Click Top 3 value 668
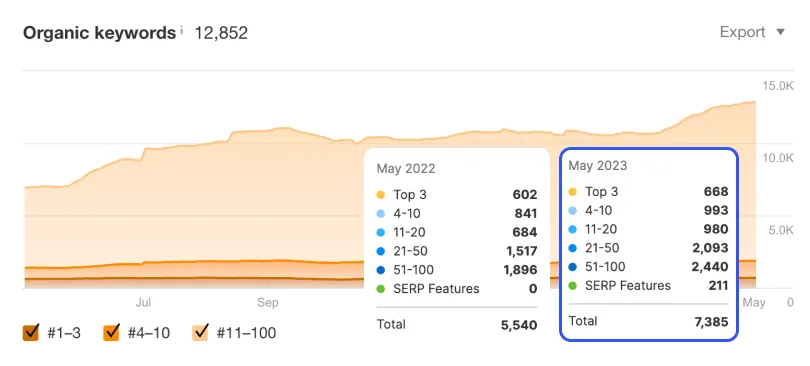Viewport: 810px width, 366px height. pos(716,192)
